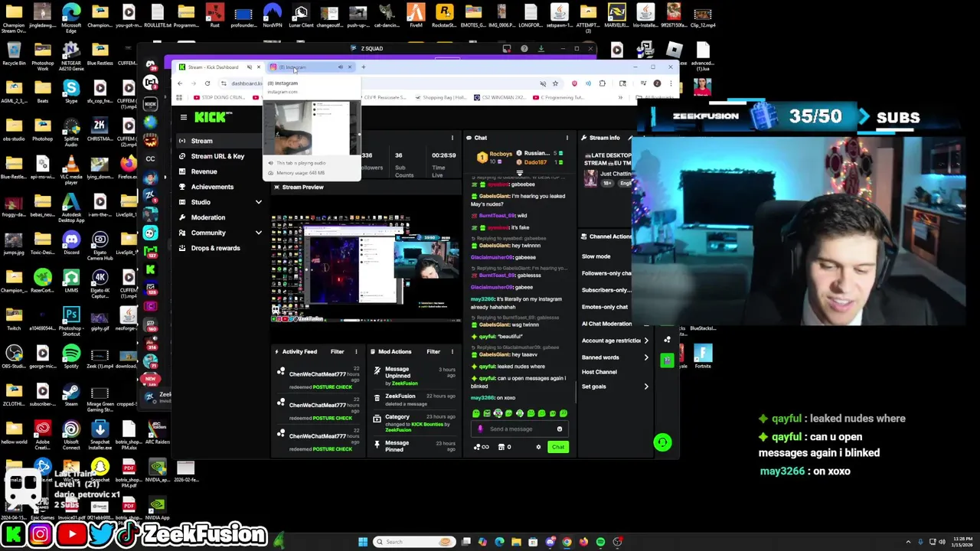Open Discord desktop shortcut
The height and width of the screenshot is (551, 980).
pyautogui.click(x=71, y=243)
